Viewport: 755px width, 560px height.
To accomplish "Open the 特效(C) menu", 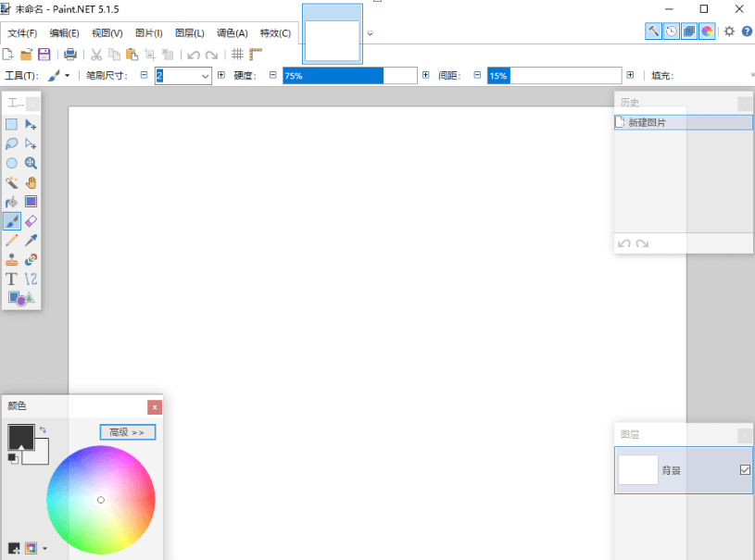I will [x=275, y=32].
